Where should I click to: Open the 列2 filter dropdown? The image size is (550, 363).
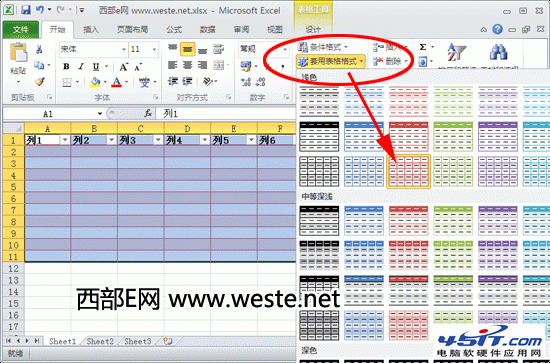point(111,140)
